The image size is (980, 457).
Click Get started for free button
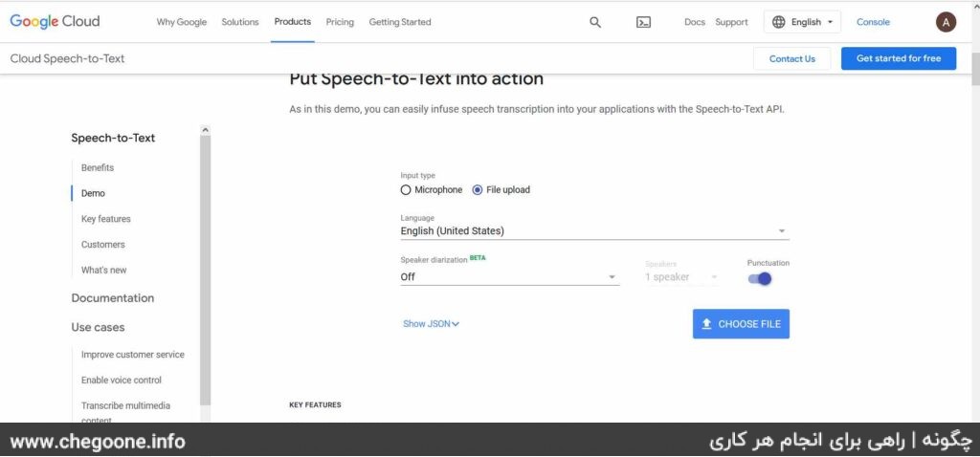point(898,58)
